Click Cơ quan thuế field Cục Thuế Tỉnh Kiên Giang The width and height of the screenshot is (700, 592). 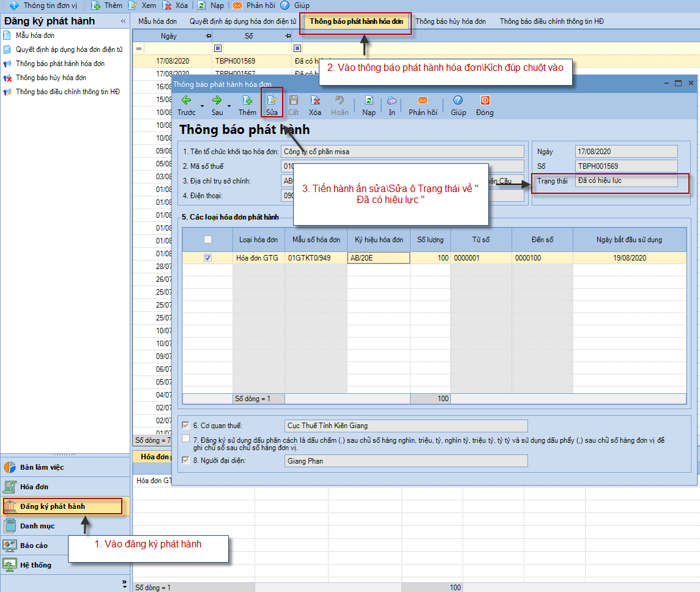(x=406, y=426)
